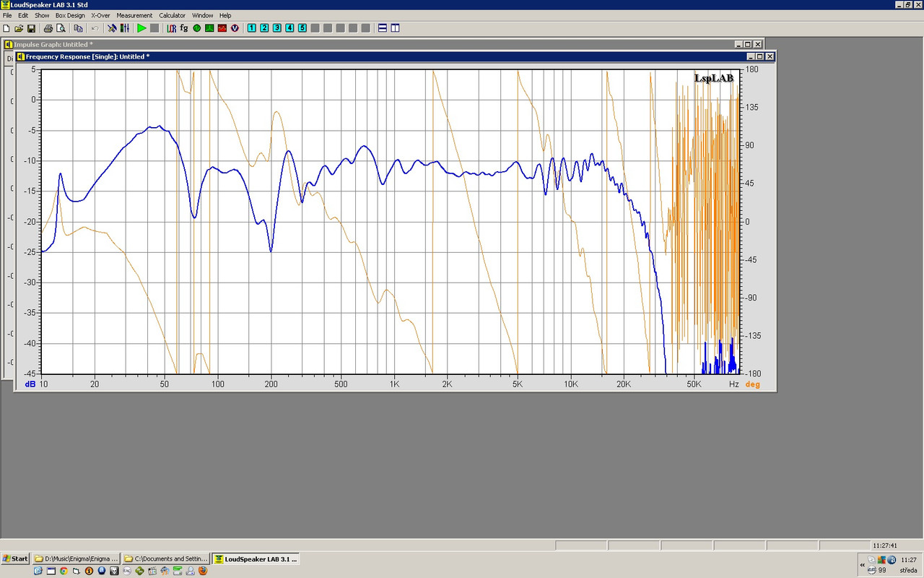This screenshot has height=578, width=924.
Task: Click the 'V' voltmeter toolbar icon
Action: pyautogui.click(x=235, y=28)
